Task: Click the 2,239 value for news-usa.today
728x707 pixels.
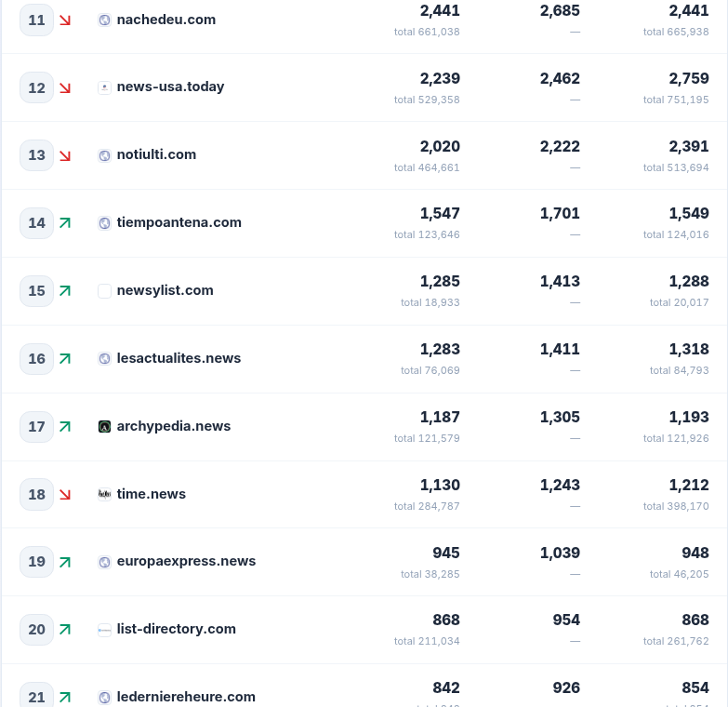Action: [440, 78]
